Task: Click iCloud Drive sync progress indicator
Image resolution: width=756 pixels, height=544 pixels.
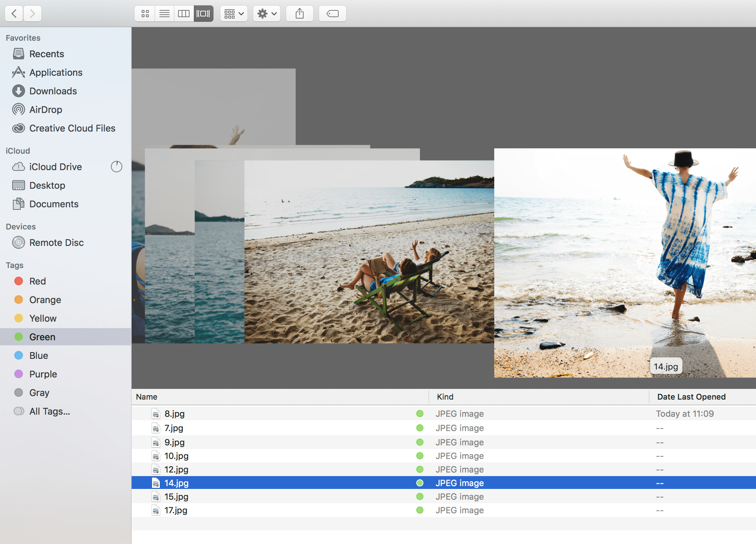Action: click(x=116, y=167)
